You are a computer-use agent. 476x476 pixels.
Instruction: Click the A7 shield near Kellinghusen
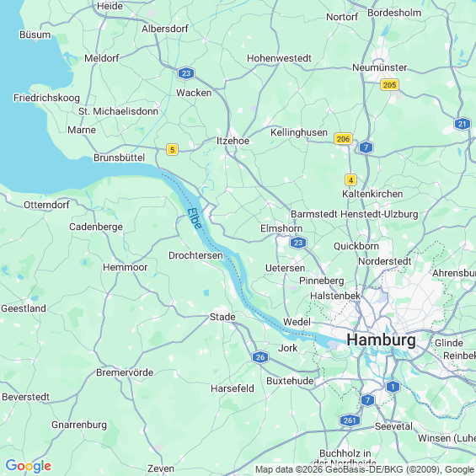[x=366, y=147]
